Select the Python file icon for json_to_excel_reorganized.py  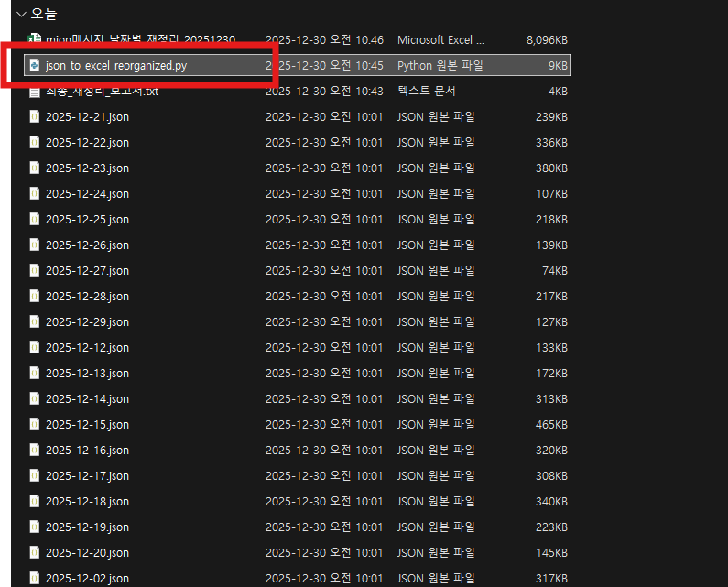click(x=35, y=66)
